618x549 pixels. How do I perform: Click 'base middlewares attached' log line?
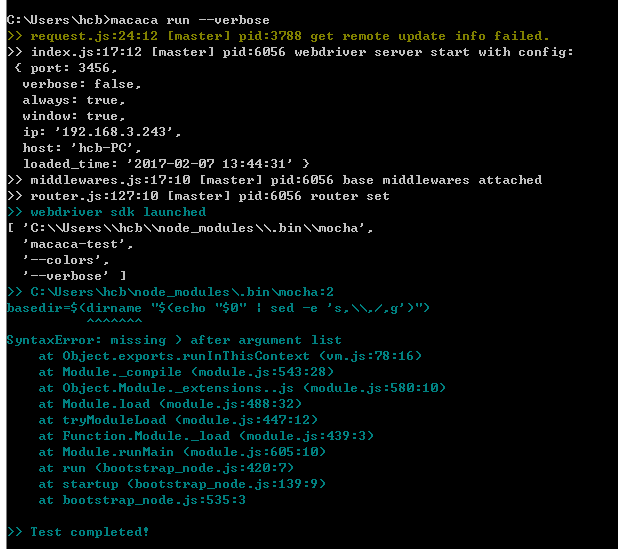coord(274,180)
